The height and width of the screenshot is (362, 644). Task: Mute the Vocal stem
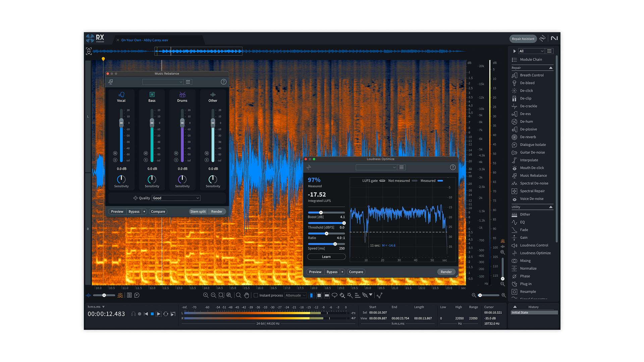click(115, 153)
